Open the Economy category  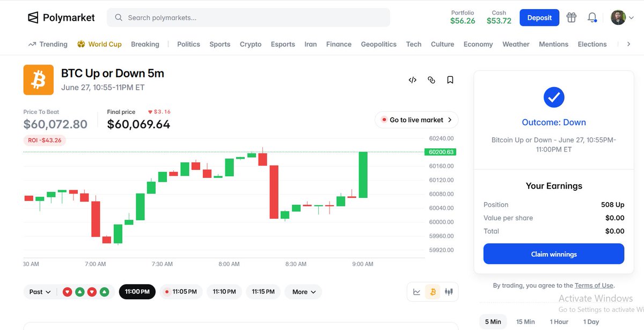click(x=478, y=44)
